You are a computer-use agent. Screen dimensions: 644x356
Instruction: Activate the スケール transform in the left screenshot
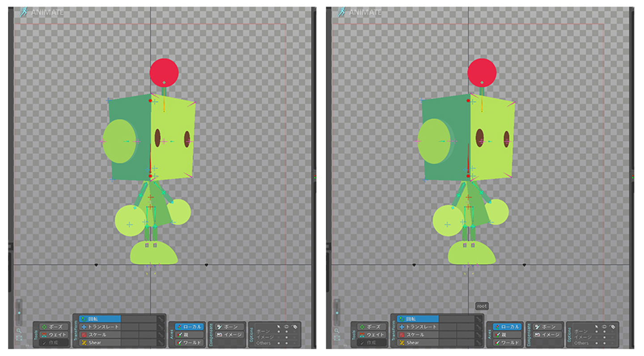point(100,335)
